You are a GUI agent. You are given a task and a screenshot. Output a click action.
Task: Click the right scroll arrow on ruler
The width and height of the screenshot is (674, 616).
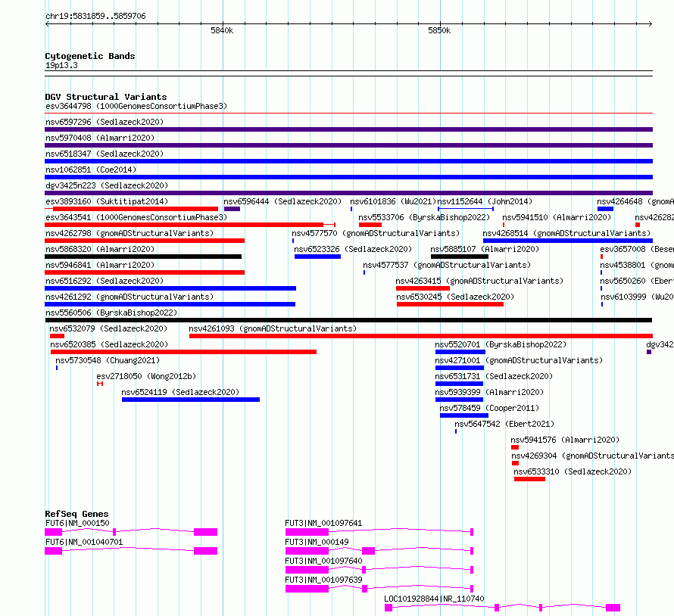[x=651, y=24]
